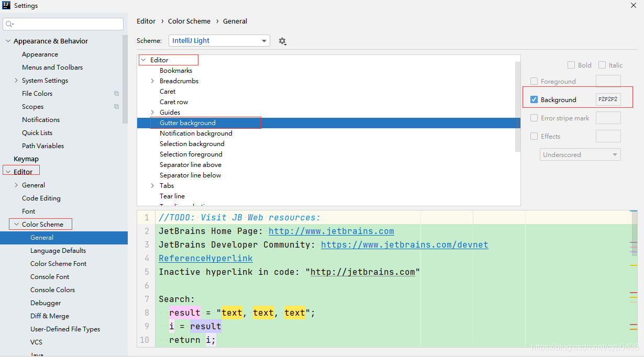Open Debugger color scheme page
Viewport: 644px width, 357px height.
(46, 303)
